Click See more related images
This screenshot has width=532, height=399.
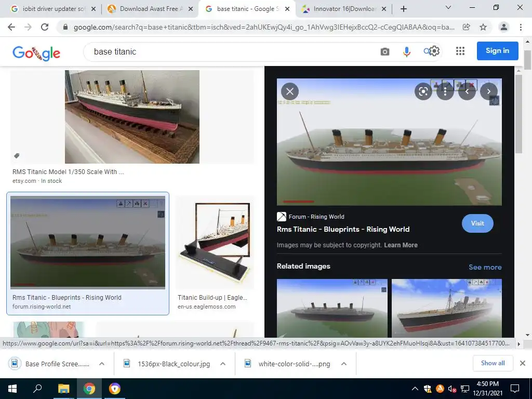(x=485, y=267)
